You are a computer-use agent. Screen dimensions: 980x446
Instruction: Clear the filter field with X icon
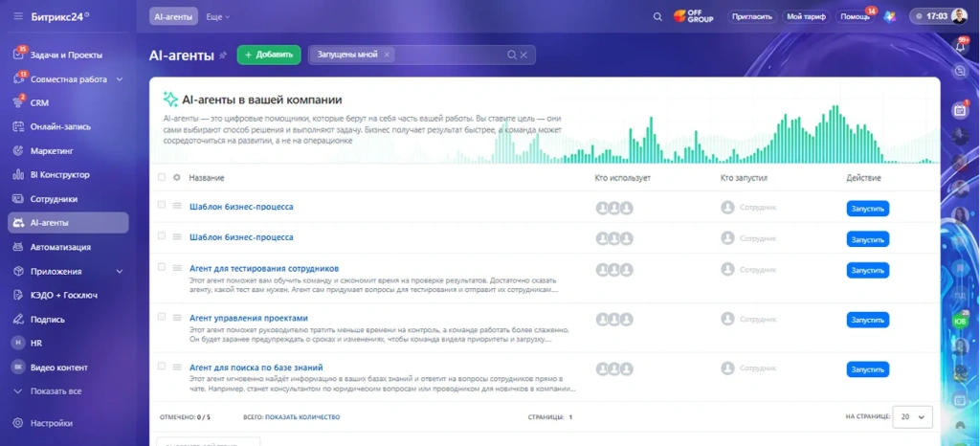coord(523,55)
